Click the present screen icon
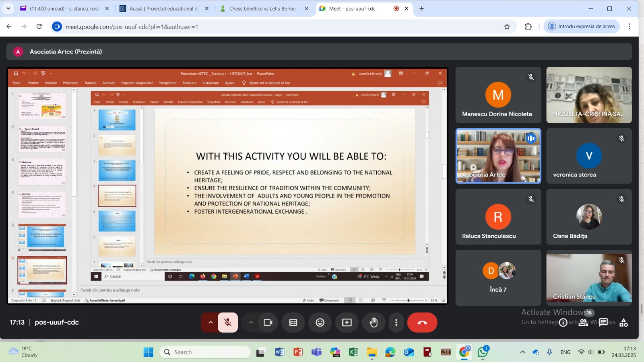The width and height of the screenshot is (644, 362). point(347,323)
